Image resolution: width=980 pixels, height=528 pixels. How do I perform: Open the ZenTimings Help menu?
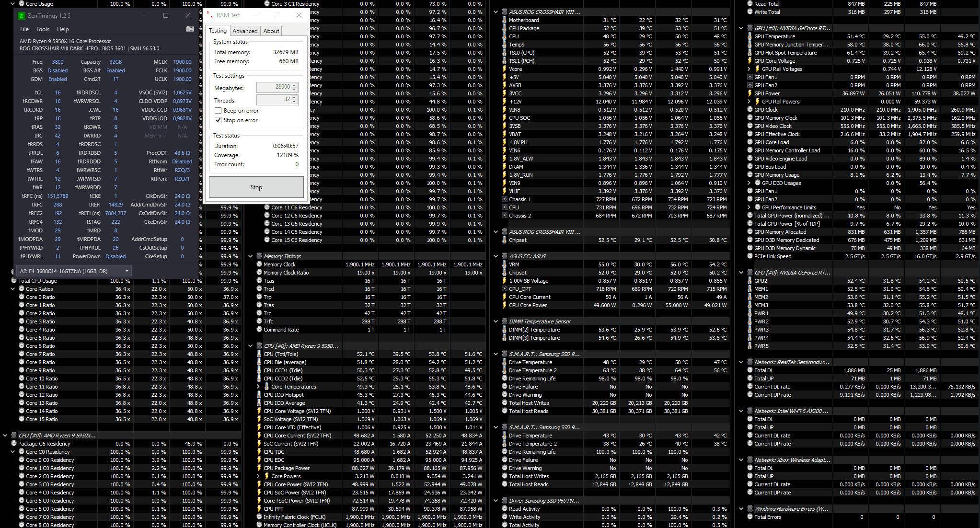pyautogui.click(x=63, y=29)
